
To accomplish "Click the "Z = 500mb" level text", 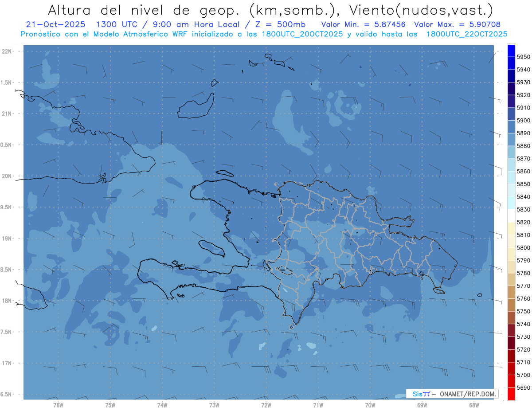I will pos(286,24).
